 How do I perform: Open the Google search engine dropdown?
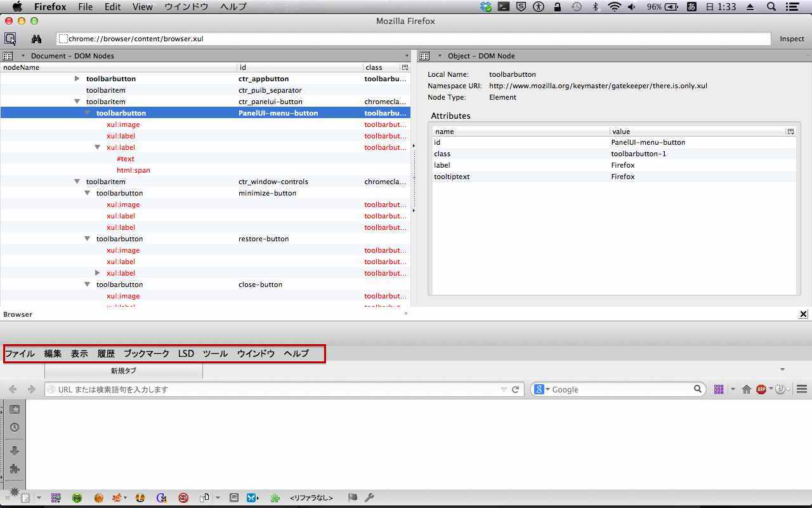(x=541, y=389)
